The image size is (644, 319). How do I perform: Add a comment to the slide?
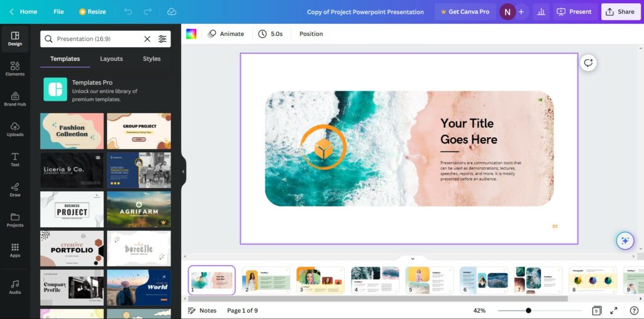click(588, 63)
